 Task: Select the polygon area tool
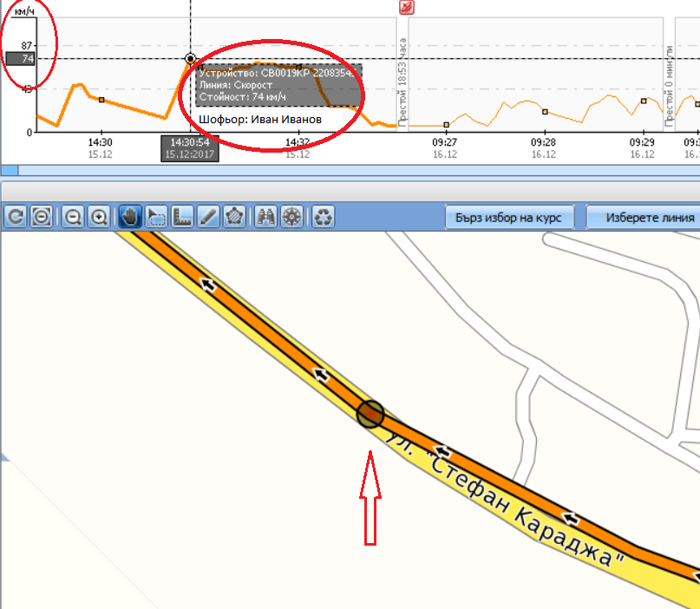pyautogui.click(x=234, y=217)
